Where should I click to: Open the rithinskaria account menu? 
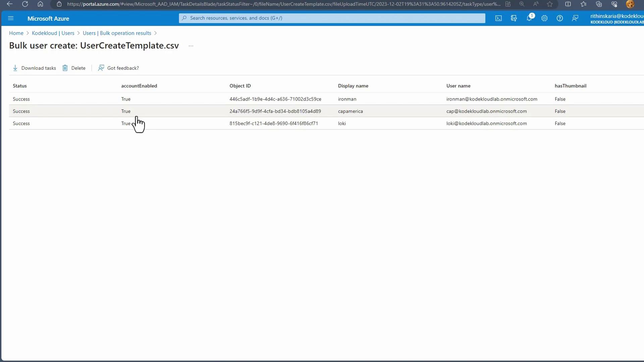click(x=617, y=19)
